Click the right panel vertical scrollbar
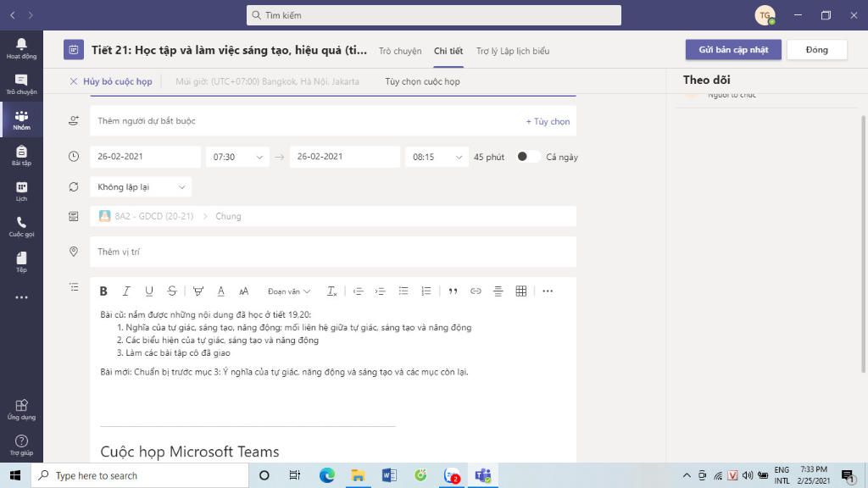868x488 pixels. pos(863,243)
